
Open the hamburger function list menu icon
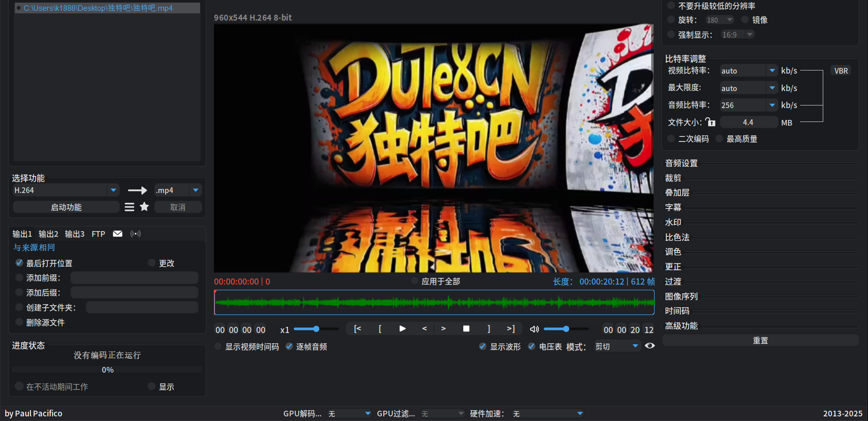click(x=130, y=207)
